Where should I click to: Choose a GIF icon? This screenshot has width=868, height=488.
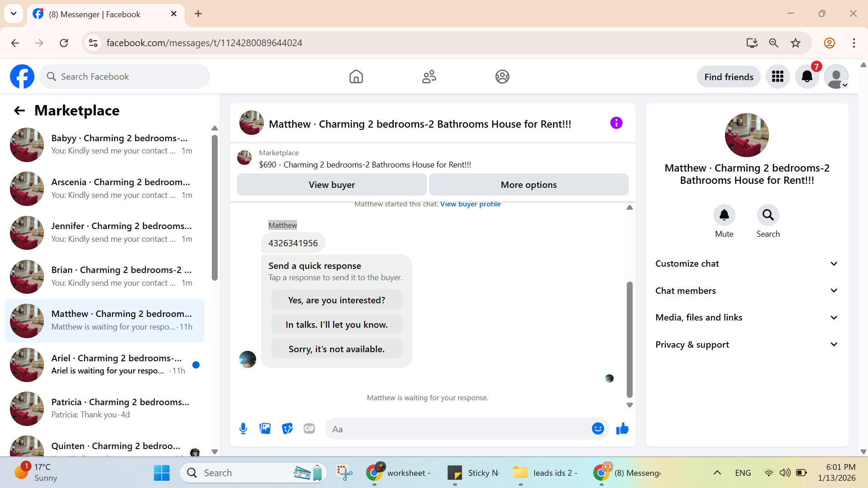[x=309, y=428]
